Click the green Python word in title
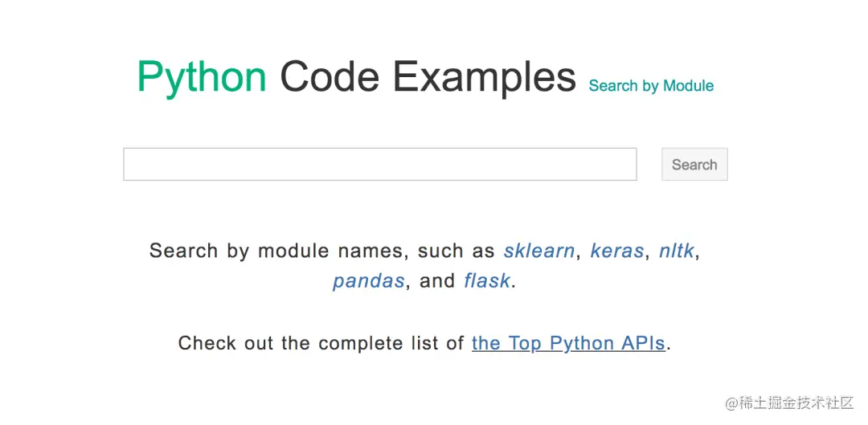Viewport: 868px width, 425px height. click(x=202, y=78)
